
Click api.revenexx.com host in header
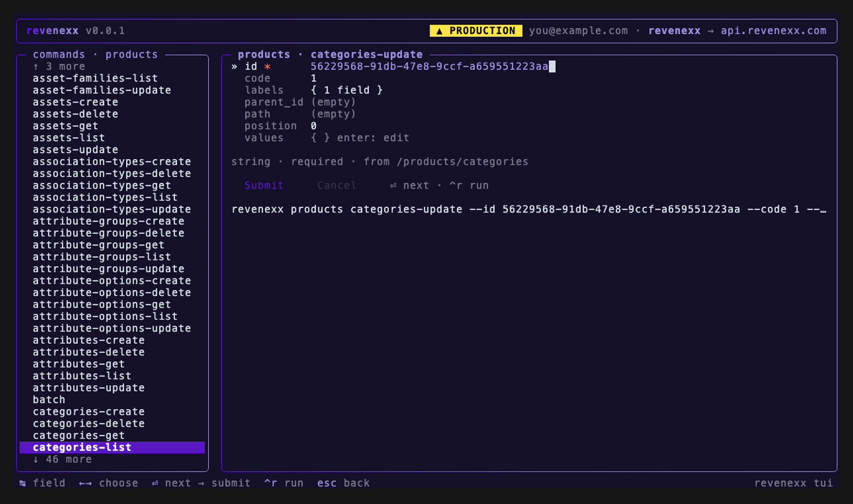pos(774,31)
